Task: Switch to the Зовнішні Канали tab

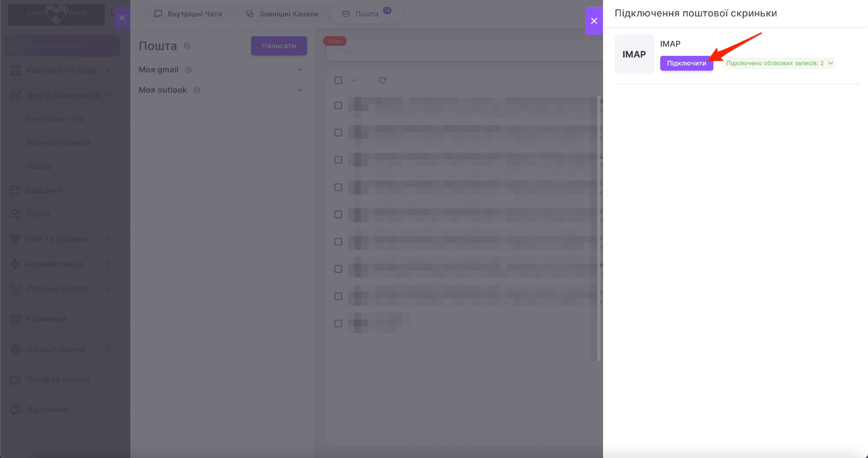Action: click(x=282, y=14)
